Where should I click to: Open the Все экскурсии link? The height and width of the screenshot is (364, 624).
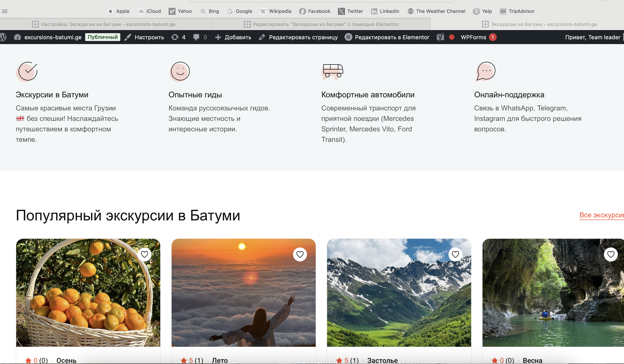point(601,215)
